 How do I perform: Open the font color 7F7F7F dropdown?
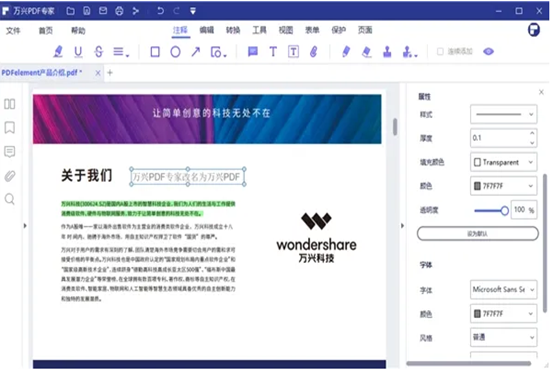(x=503, y=313)
